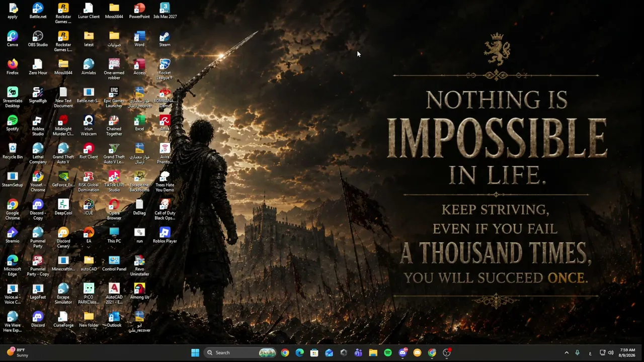The image size is (644, 362).
Task: Open File Explorer from the taskbar
Action: [x=373, y=352]
